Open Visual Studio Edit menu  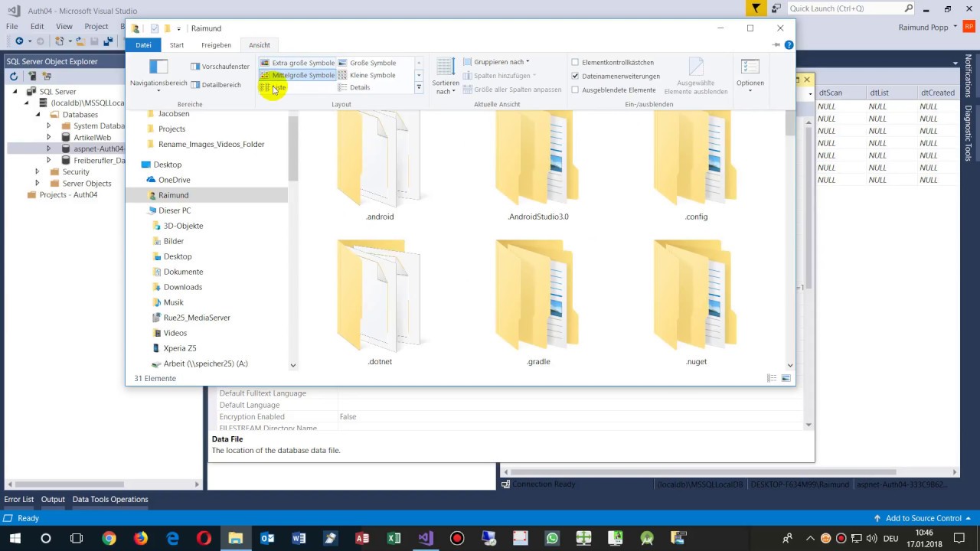(x=37, y=26)
